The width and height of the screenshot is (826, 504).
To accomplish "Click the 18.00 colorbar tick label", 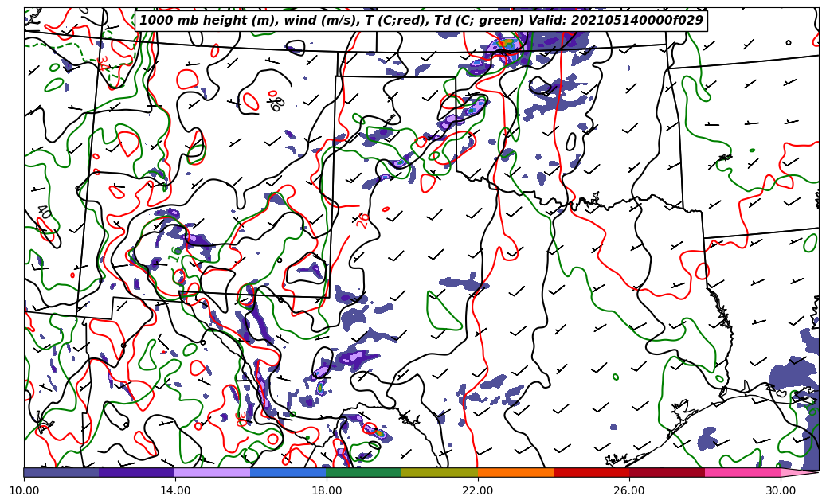I will click(326, 490).
